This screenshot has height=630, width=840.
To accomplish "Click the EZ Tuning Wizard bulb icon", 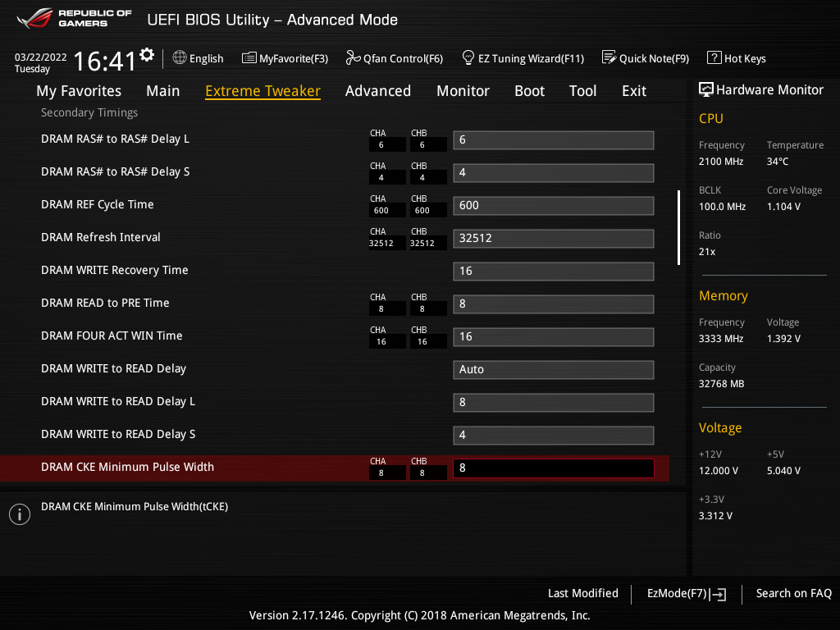I will pyautogui.click(x=468, y=57).
